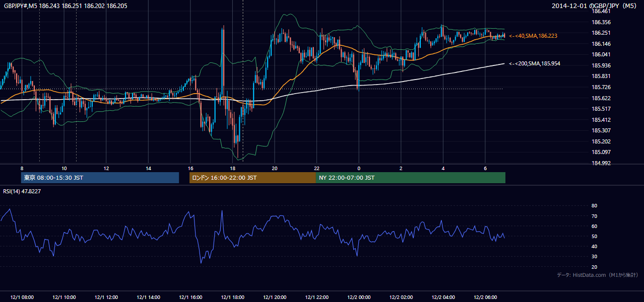The width and height of the screenshot is (644, 302).
Task: Click the RSI(14) 47.8227 indicator label
Action: pyautogui.click(x=22, y=191)
